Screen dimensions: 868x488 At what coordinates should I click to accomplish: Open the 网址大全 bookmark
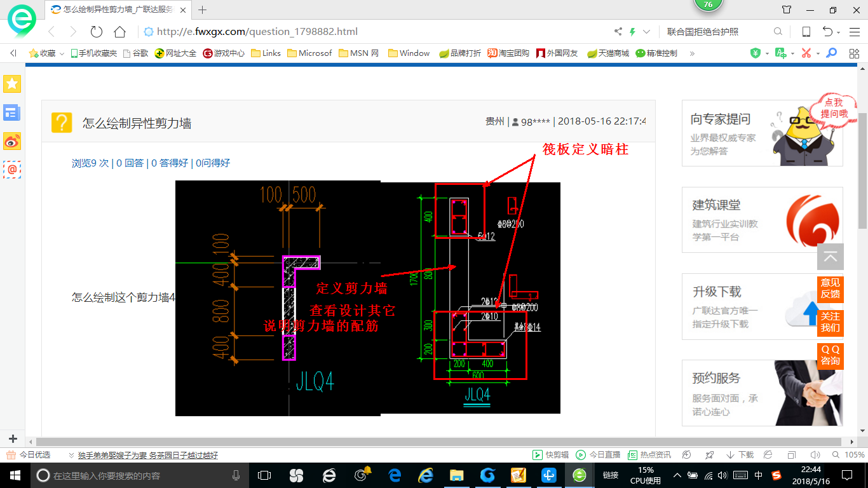pos(175,53)
